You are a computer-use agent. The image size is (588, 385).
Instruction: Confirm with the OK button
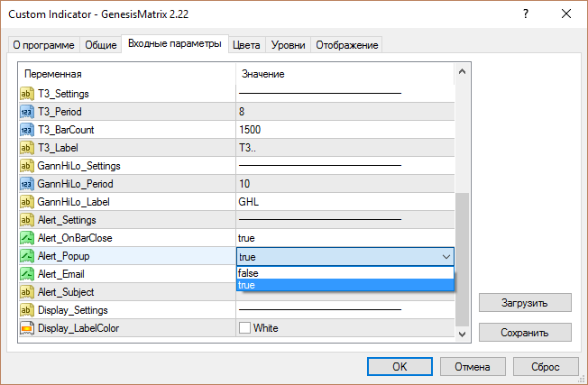coord(400,366)
